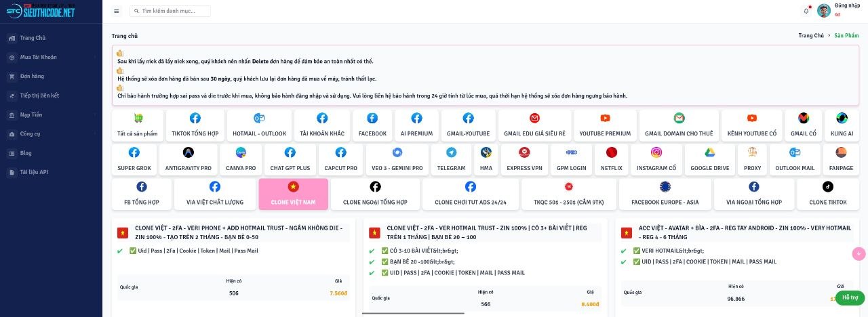Expand the Nạp Tiền sidebar menu
Image resolution: width=868 pixels, height=317 pixels.
tap(51, 114)
